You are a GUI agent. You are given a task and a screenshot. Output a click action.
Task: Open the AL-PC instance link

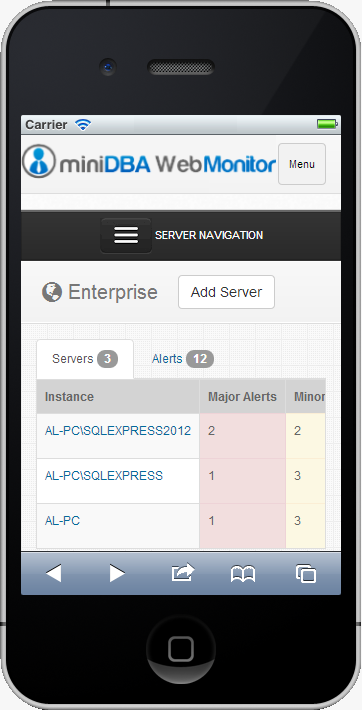(62, 521)
